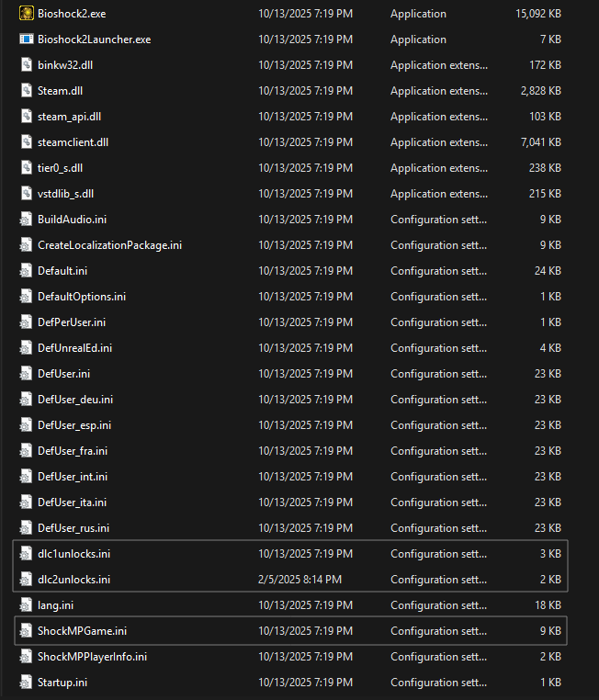599x700 pixels.
Task: Select the dlc2unlocks.ini file icon
Action: 26,580
